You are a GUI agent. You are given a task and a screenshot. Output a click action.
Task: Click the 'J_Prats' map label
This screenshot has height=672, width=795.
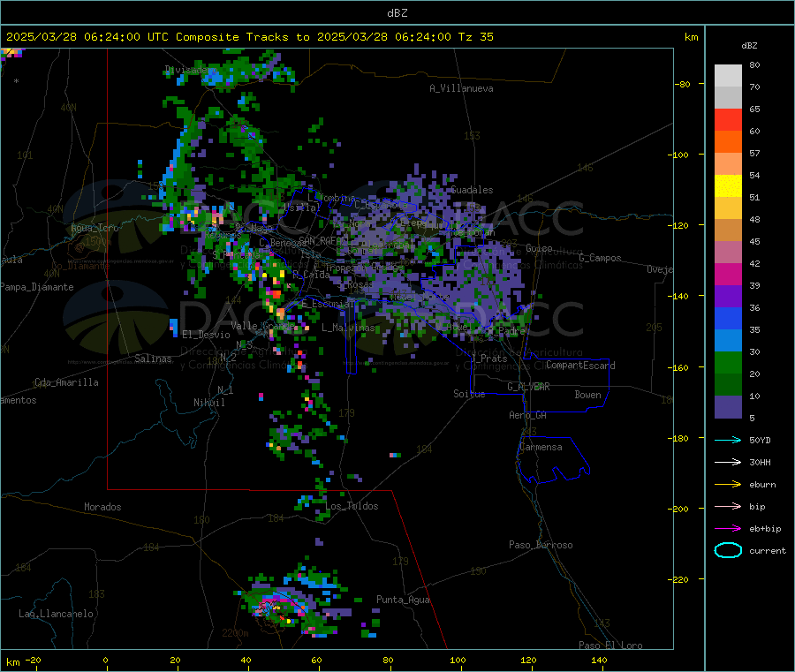click(x=489, y=359)
